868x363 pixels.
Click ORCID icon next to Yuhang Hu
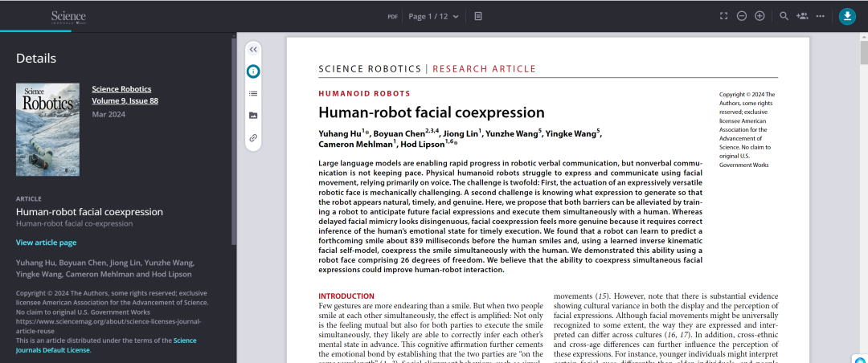[x=367, y=133]
